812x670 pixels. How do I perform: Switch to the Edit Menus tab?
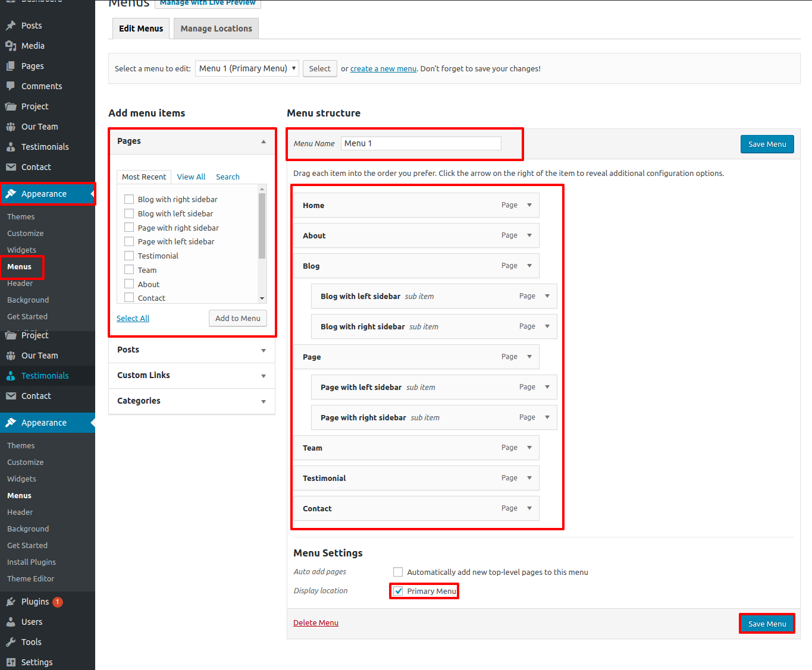click(141, 29)
